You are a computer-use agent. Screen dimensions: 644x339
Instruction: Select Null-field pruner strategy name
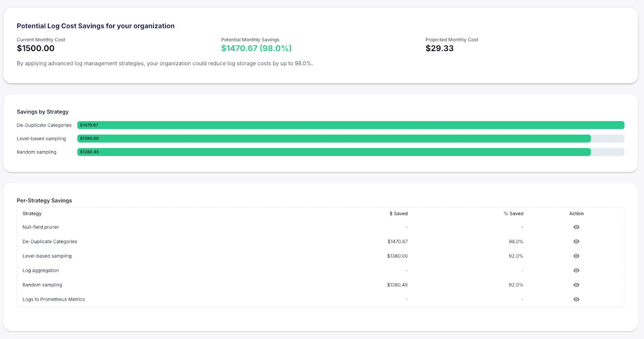41,227
